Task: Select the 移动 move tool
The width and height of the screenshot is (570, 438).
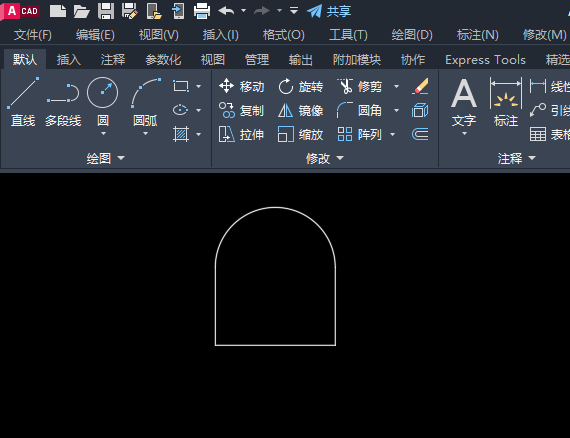Action: 241,87
